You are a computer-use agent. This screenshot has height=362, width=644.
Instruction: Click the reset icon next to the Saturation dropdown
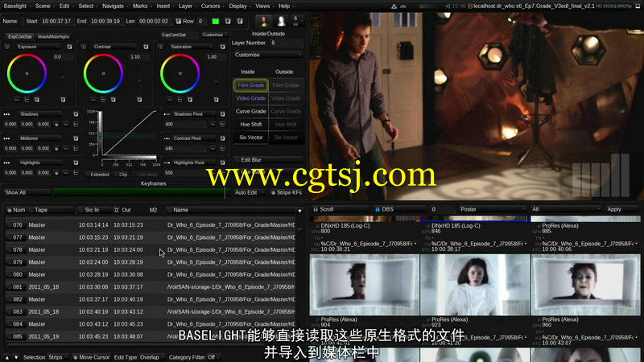(223, 47)
